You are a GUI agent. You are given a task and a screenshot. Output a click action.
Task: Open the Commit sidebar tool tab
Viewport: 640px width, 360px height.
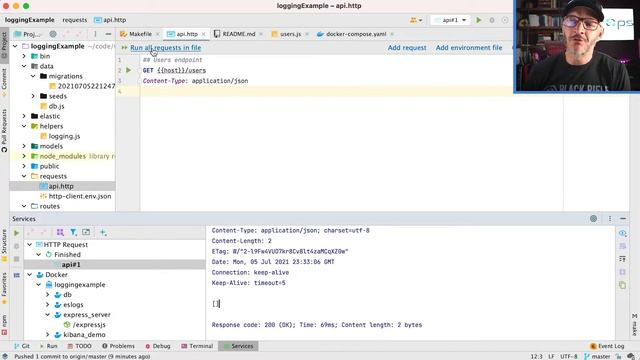click(4, 82)
